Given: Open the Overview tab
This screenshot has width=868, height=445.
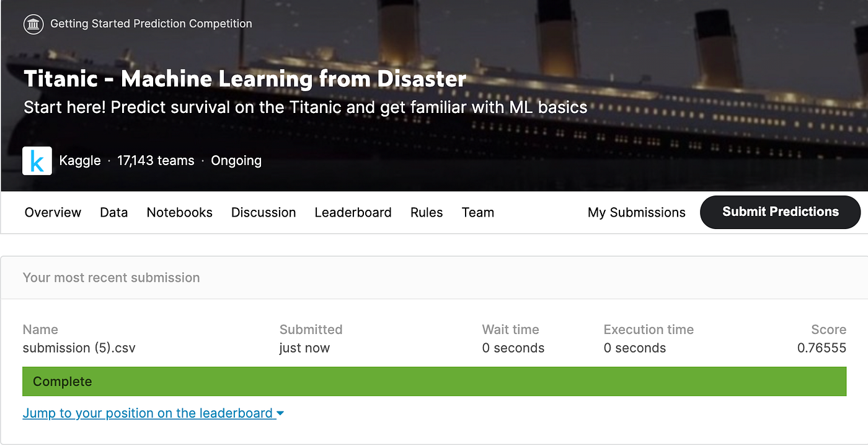Looking at the screenshot, I should tap(53, 212).
